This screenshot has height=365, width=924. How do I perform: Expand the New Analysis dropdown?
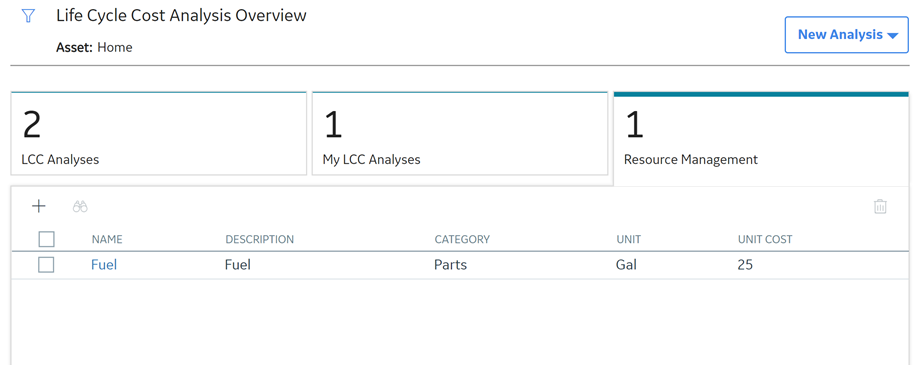pos(847,35)
